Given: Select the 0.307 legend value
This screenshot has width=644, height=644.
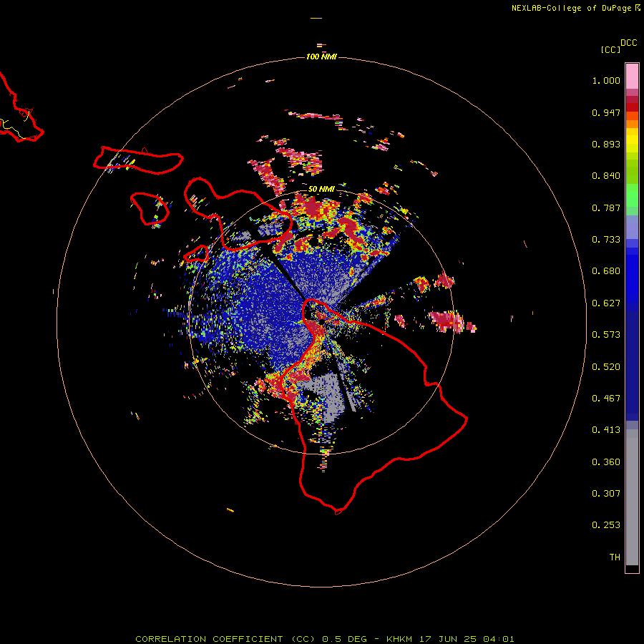Looking at the screenshot, I should point(606,494).
